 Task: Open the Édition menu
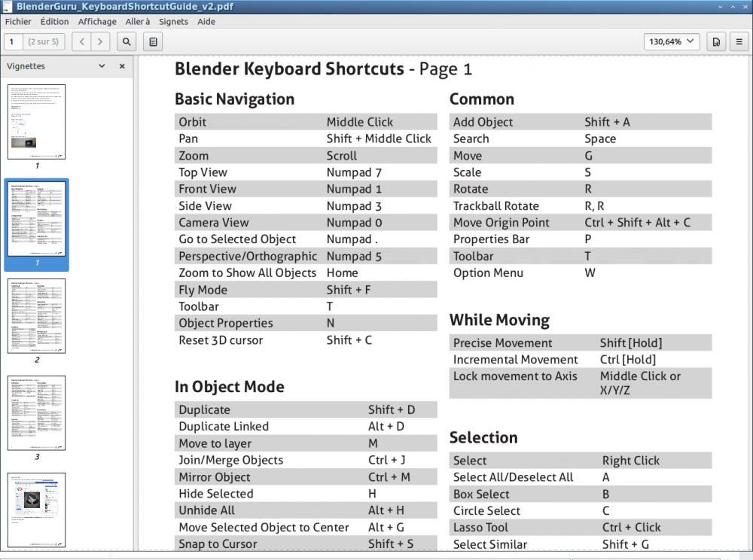54,22
